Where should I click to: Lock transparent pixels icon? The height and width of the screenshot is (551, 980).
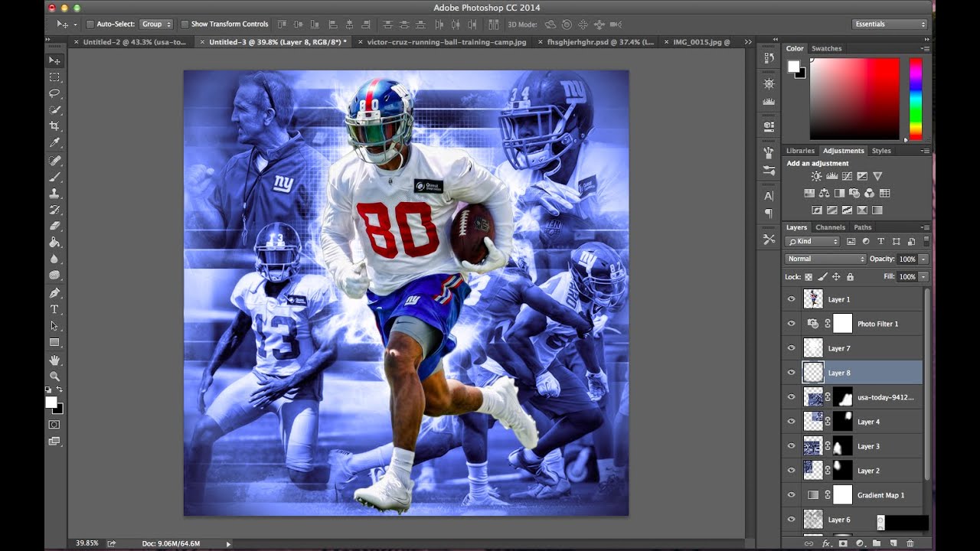click(x=808, y=276)
